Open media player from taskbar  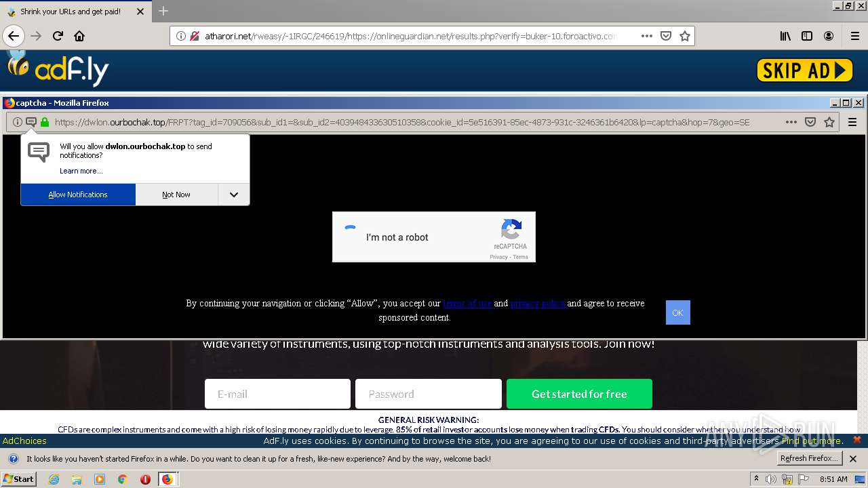pos(100,479)
